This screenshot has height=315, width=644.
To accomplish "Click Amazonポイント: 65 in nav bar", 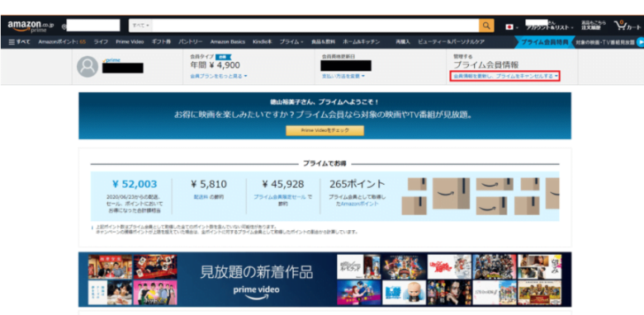I will (62, 42).
